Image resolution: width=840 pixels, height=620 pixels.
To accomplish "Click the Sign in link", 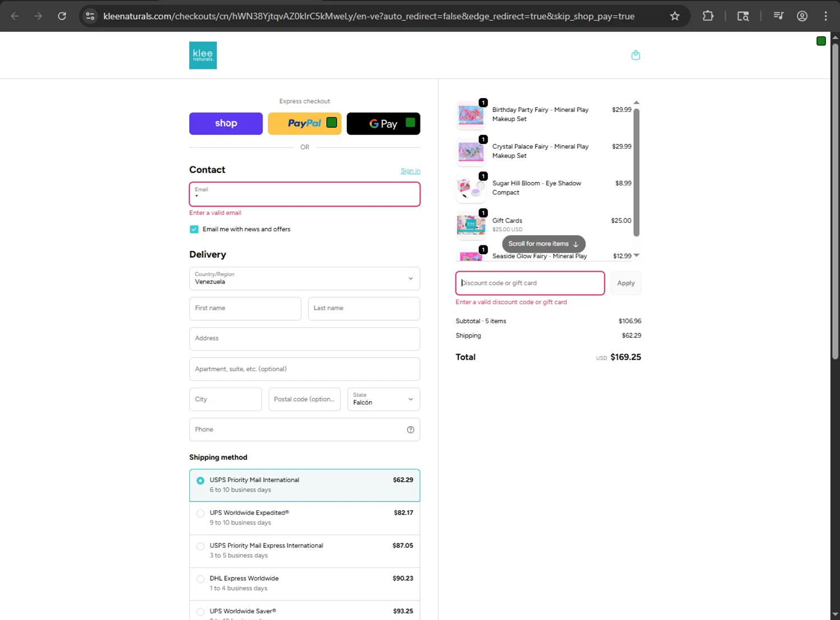I will pyautogui.click(x=410, y=171).
